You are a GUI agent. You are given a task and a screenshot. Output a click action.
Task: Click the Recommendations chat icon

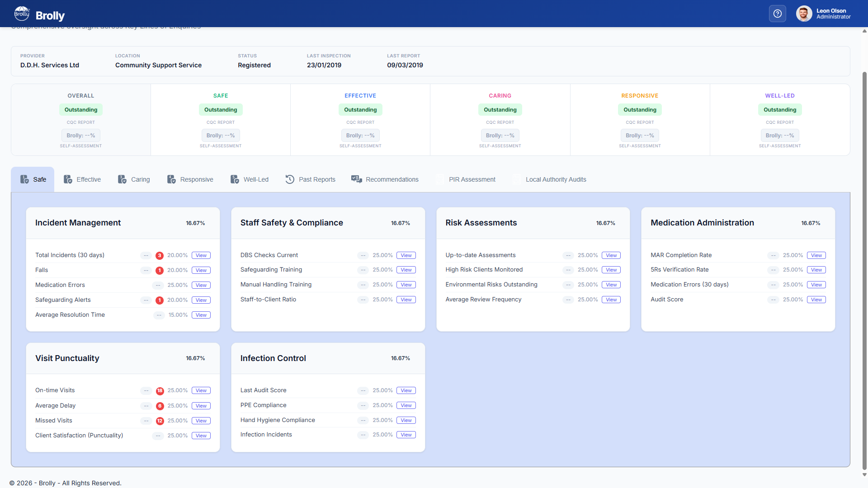tap(357, 179)
